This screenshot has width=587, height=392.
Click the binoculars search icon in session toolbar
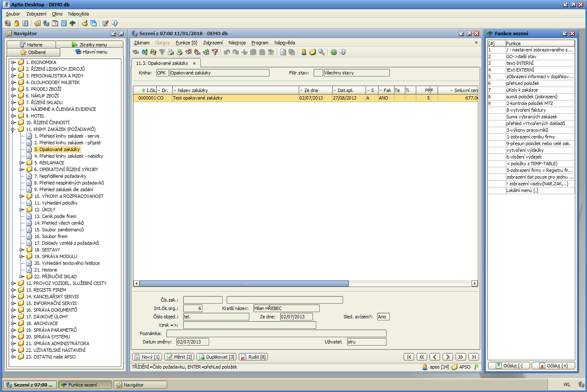point(136,52)
